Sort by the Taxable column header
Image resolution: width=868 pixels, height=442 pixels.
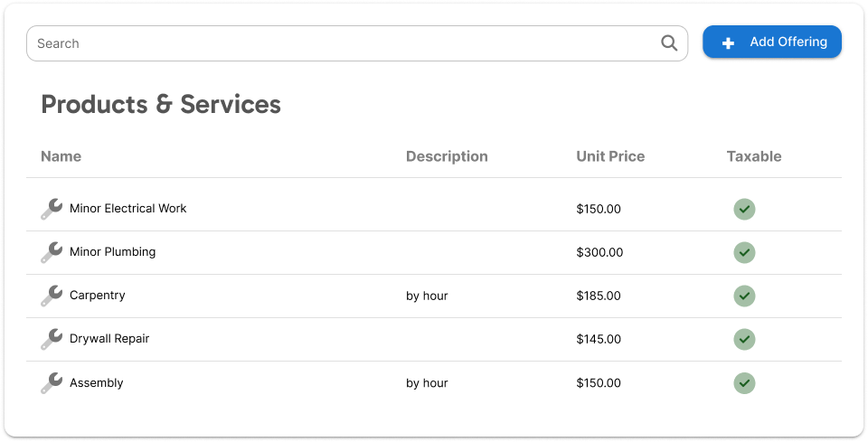(754, 156)
